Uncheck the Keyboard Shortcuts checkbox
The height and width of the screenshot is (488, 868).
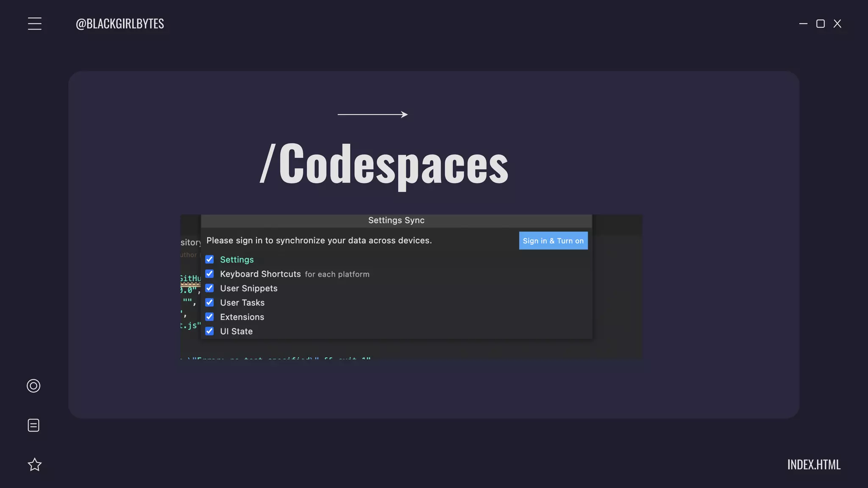pos(209,274)
